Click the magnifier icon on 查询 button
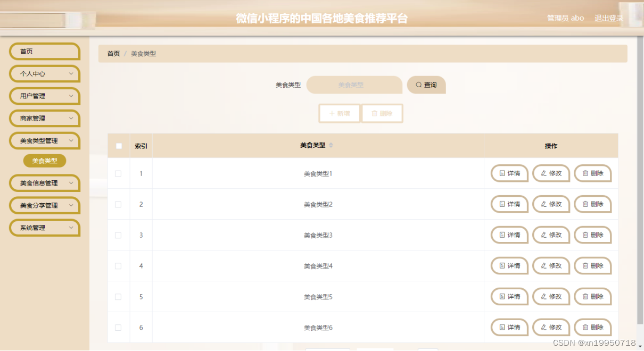The image size is (644, 351). [419, 85]
